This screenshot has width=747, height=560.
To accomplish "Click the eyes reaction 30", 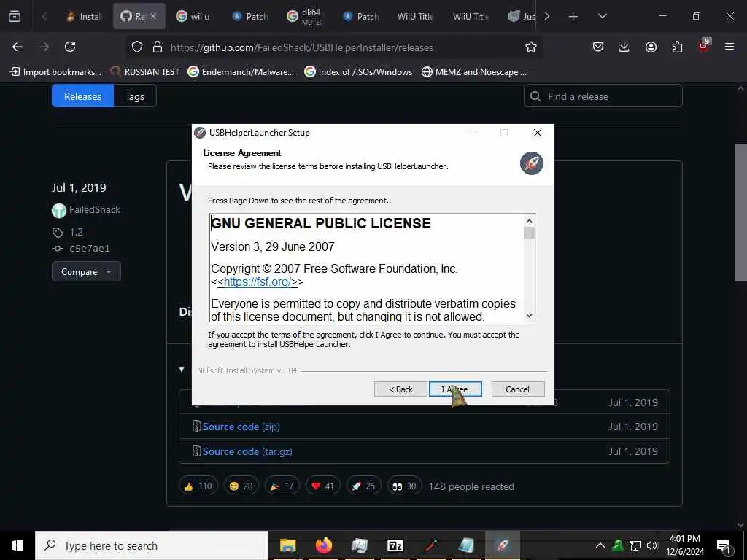I will click(x=404, y=486).
